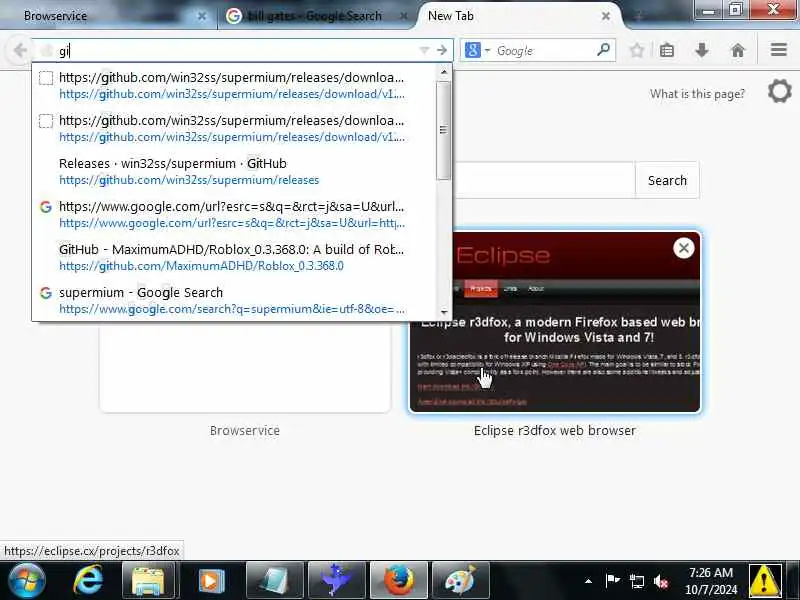Click the back navigation arrow
Screen dimensions: 800x600
tap(19, 51)
